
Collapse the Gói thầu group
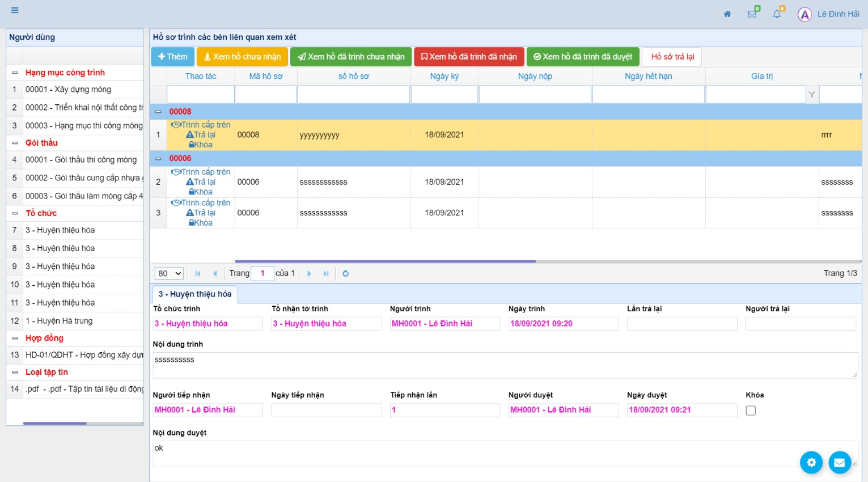(x=15, y=143)
